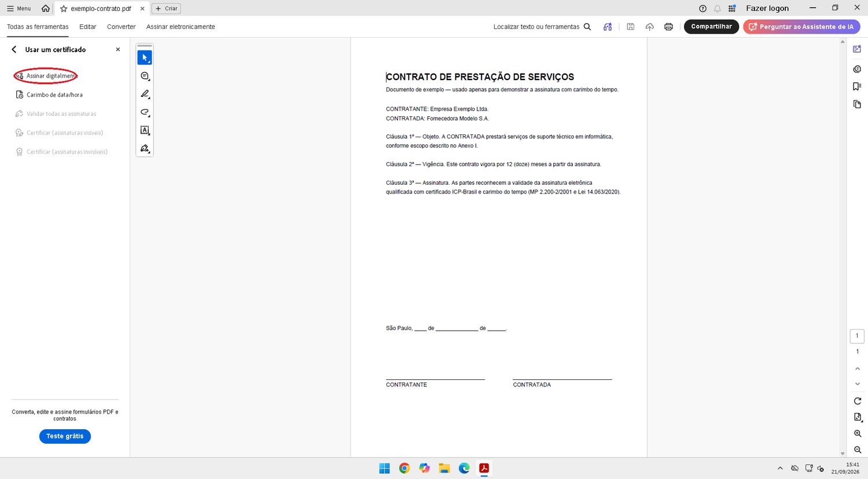Click the page number box
868x479 pixels.
tap(857, 336)
